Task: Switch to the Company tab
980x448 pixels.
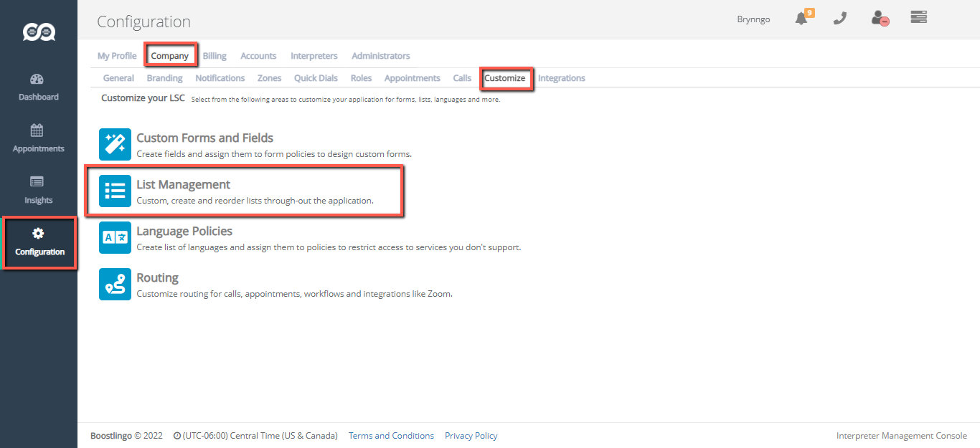Action: click(170, 56)
